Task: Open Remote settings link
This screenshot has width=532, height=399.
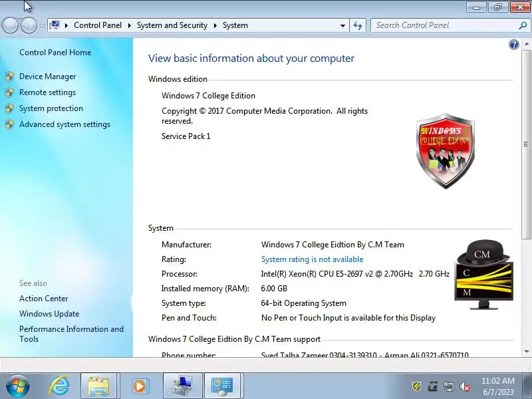Action: [x=47, y=92]
